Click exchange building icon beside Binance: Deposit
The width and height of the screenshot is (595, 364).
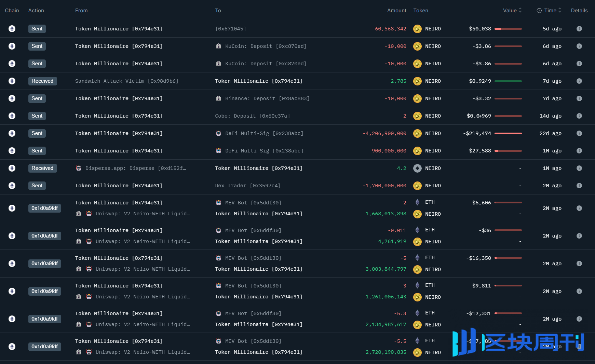coord(218,98)
